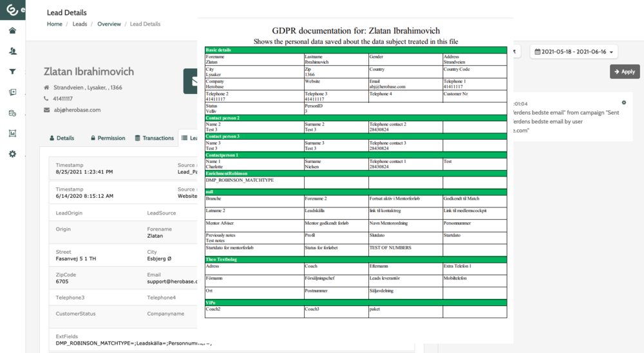The height and width of the screenshot is (353, 644).
Task: Select the 8/25/2021 1:23:41 PM timestamp row
Action: pos(123,169)
